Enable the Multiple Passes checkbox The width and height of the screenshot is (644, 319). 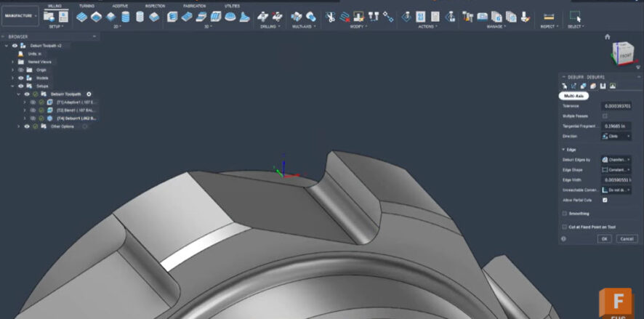point(605,116)
